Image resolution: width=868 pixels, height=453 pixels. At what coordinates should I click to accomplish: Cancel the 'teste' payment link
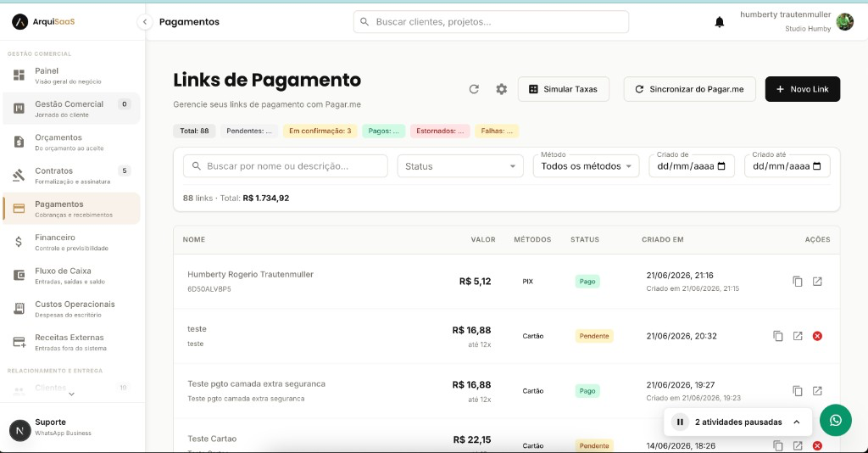(817, 336)
